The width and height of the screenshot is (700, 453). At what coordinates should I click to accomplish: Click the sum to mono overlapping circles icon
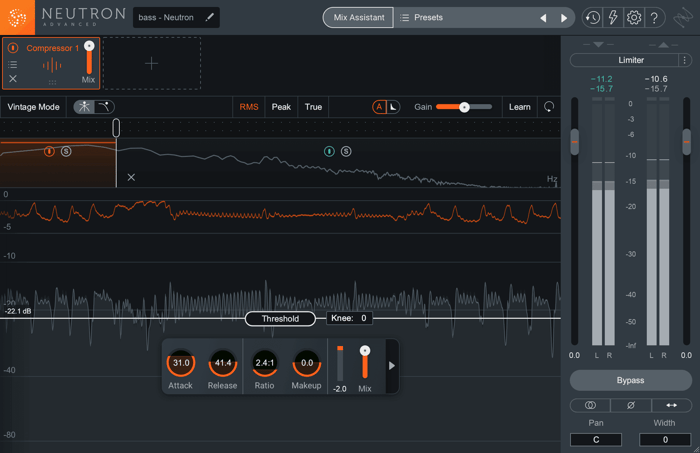tap(590, 405)
